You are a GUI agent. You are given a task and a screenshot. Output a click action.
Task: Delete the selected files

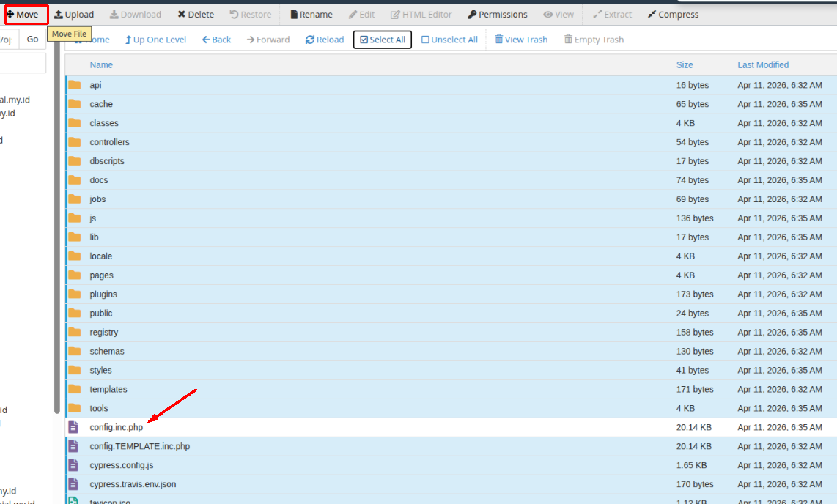point(196,15)
